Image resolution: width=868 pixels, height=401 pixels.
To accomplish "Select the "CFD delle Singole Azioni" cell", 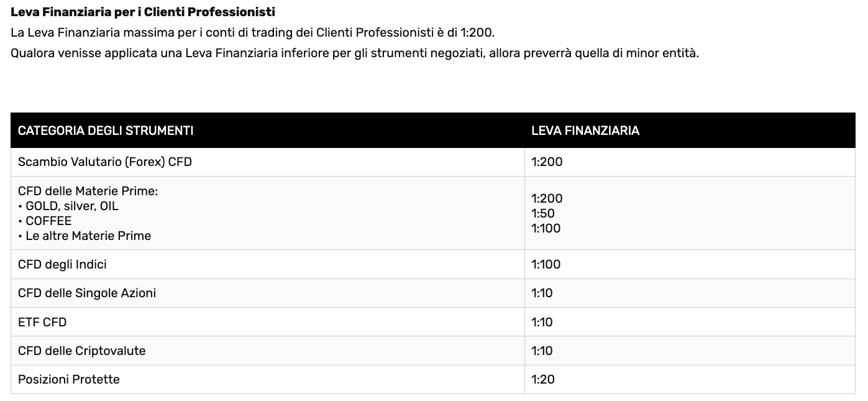I will 87,293.
